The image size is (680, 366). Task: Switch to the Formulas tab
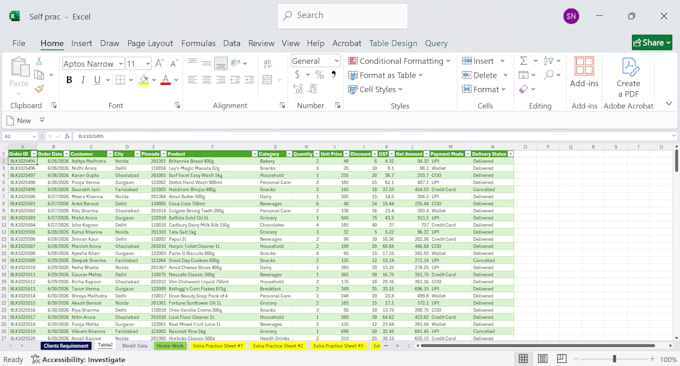tap(198, 43)
